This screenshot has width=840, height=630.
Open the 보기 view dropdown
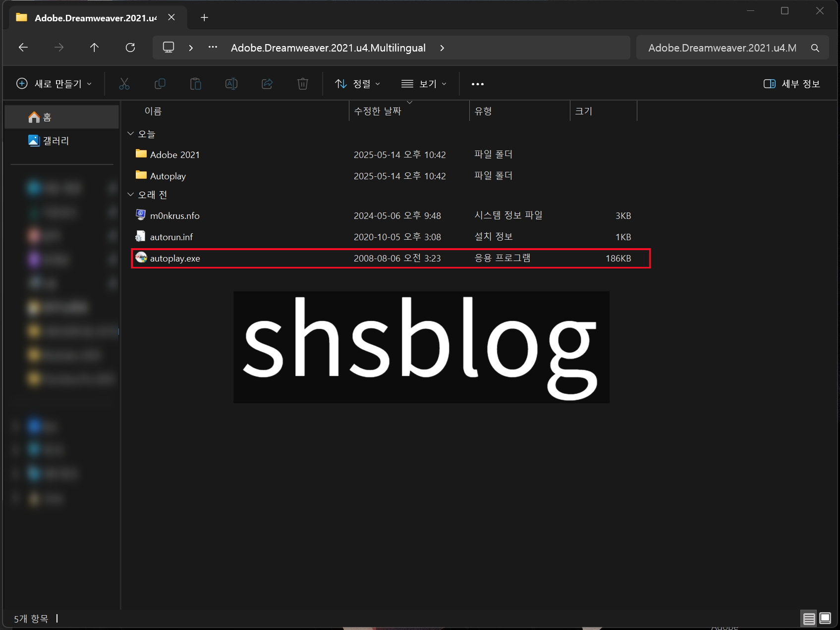424,84
